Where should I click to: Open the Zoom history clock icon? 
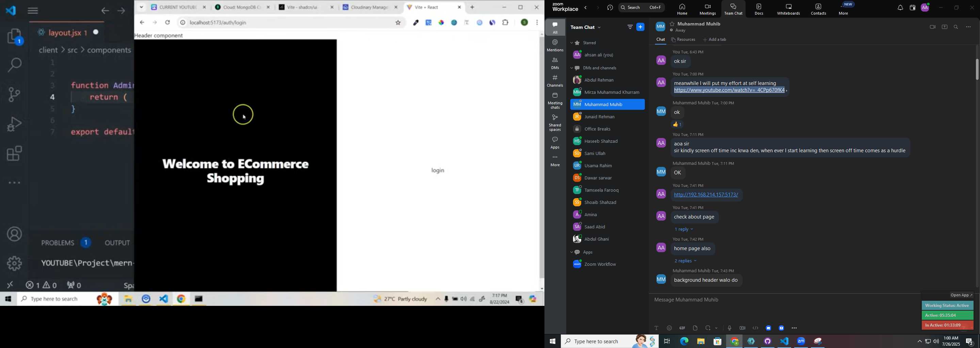(610, 8)
